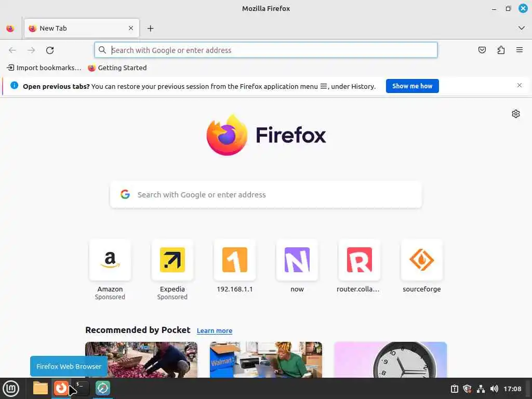
Task: Open the clock showing 17:08
Action: pyautogui.click(x=512, y=389)
